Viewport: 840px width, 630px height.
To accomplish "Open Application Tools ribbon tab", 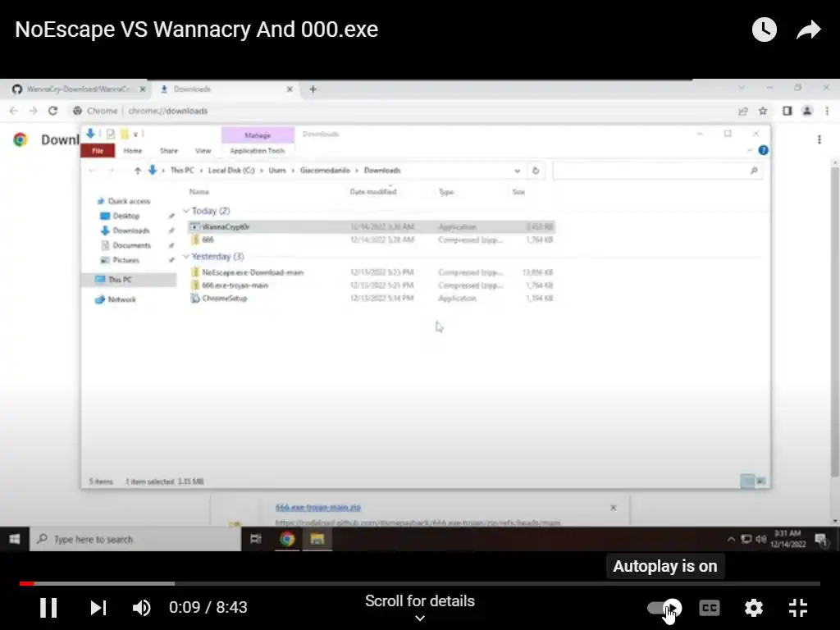I will point(257,151).
